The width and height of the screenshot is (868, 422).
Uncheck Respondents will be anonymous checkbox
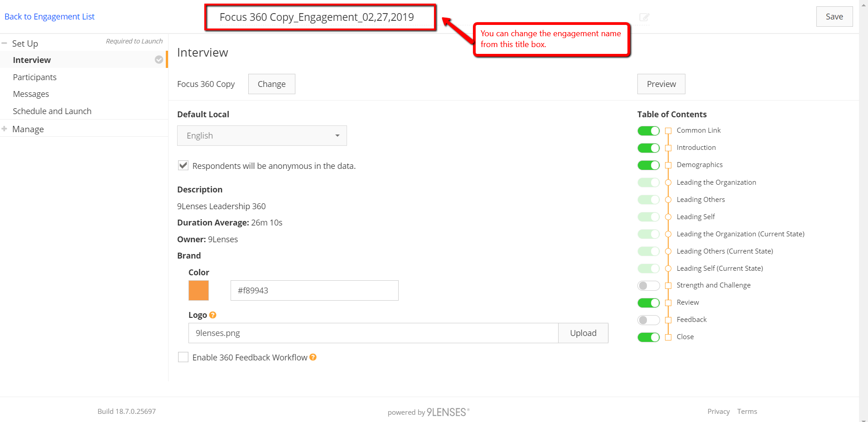coord(183,165)
